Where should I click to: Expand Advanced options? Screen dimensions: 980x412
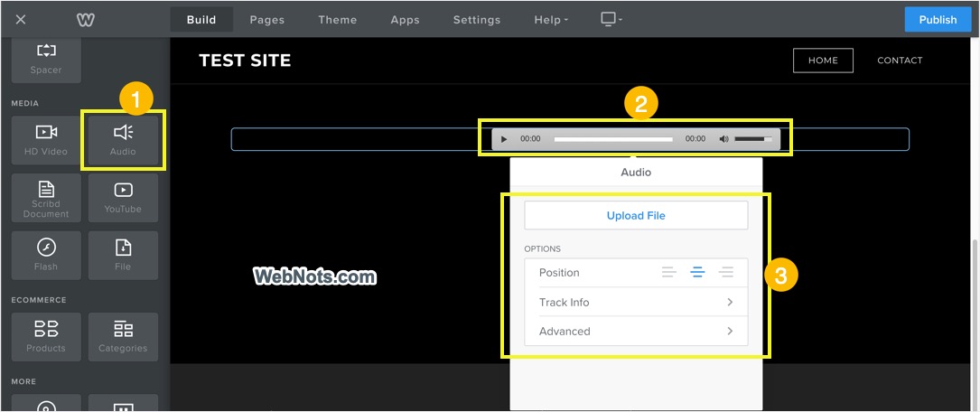click(x=636, y=332)
